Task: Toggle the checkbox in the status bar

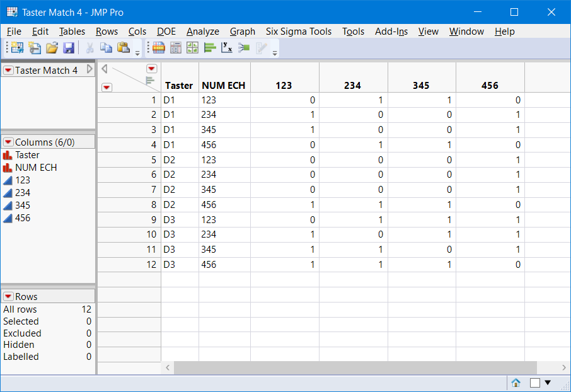Action: click(535, 383)
